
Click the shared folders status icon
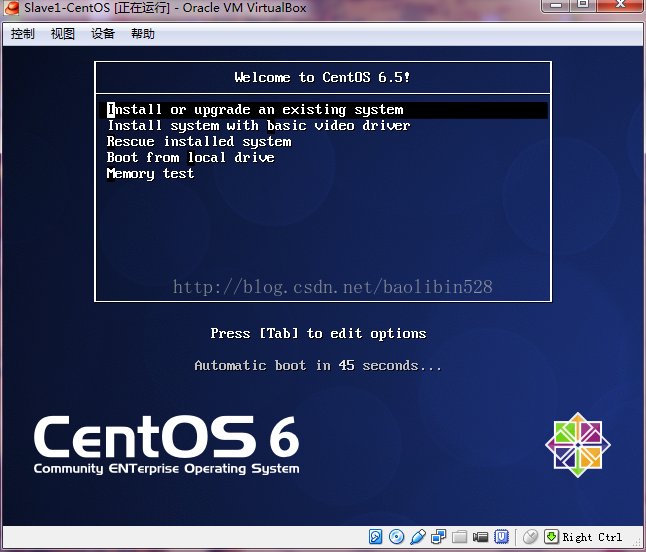point(459,537)
